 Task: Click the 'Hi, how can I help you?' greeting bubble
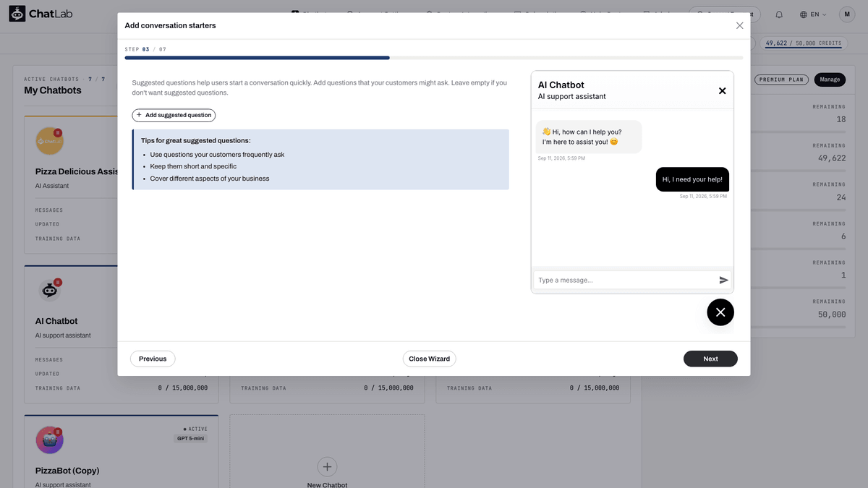[x=589, y=137]
